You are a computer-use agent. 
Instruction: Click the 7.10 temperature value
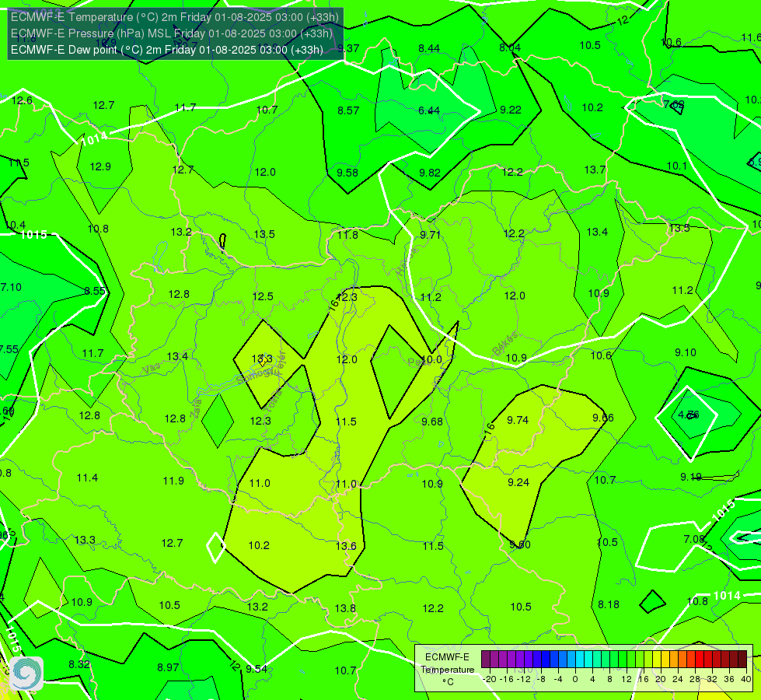[x=11, y=287]
